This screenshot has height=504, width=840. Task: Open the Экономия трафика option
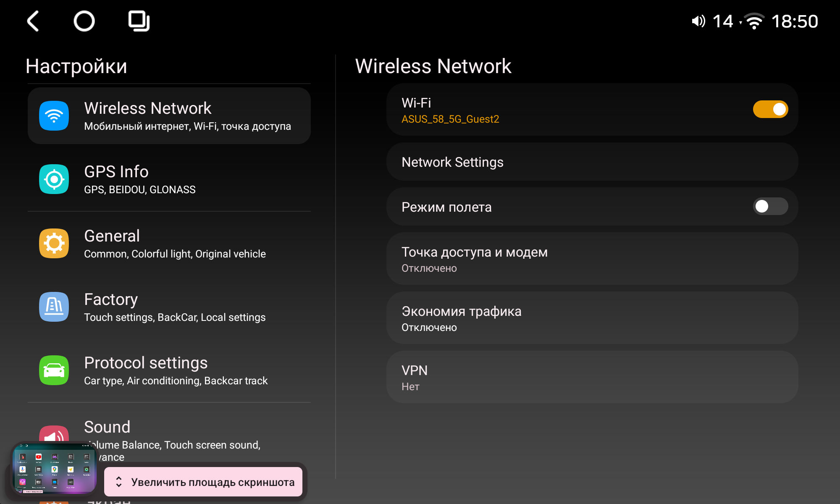click(x=592, y=318)
